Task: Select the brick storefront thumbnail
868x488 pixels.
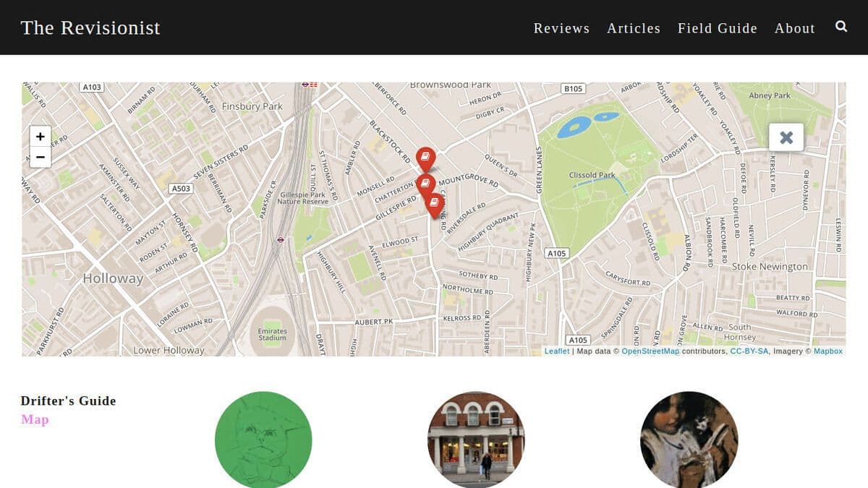Action: [476, 440]
